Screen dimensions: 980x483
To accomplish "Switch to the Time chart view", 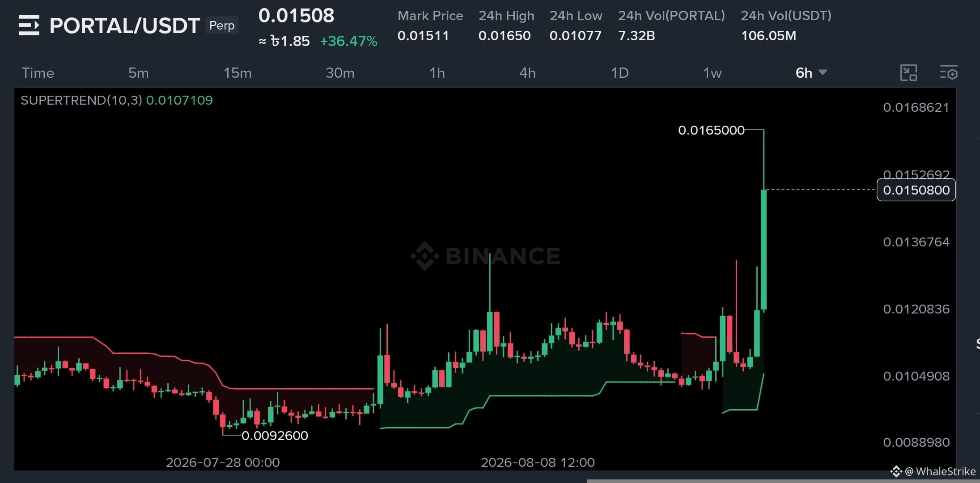I will pos(38,73).
